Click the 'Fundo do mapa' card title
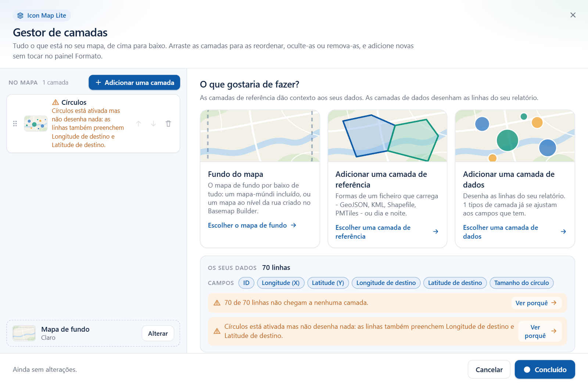This screenshot has height=385, width=588. pos(236,174)
